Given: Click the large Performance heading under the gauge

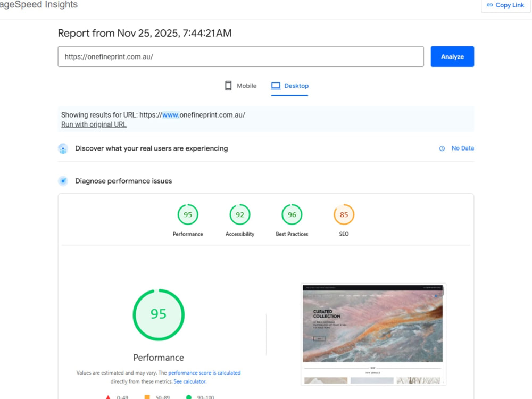Looking at the screenshot, I should pyautogui.click(x=159, y=358).
